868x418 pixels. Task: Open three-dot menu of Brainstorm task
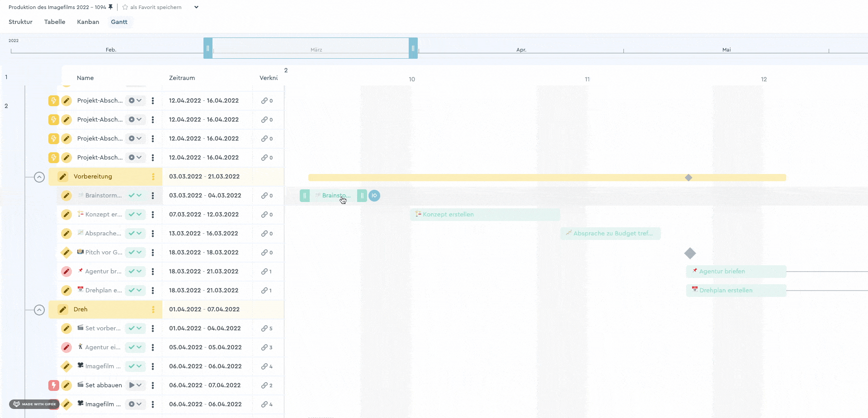pos(153,196)
